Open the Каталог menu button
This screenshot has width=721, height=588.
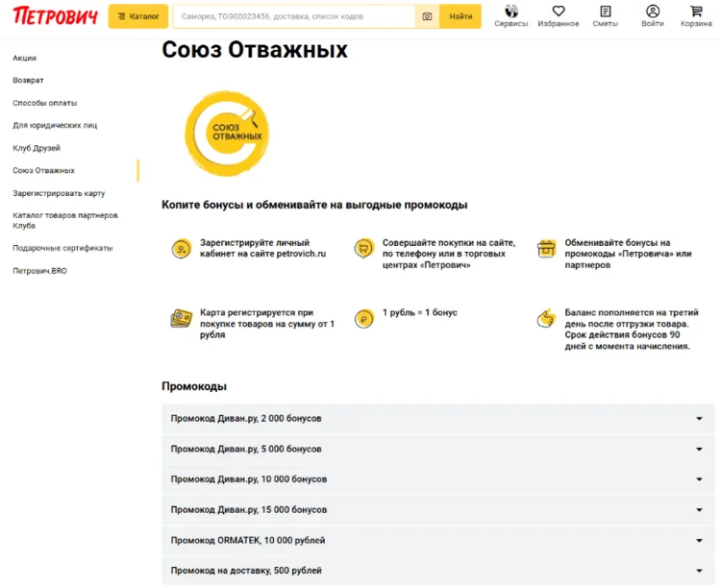click(138, 16)
